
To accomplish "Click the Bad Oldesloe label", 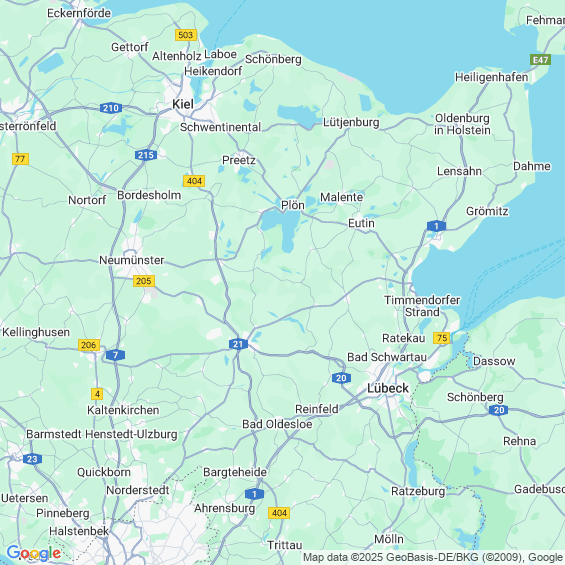I will click(x=277, y=424).
